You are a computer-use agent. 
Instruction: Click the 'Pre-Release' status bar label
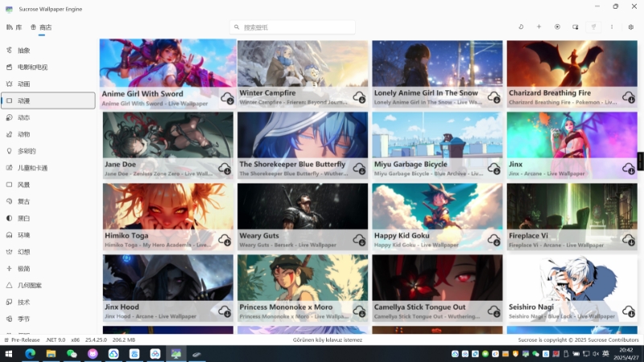coord(26,339)
